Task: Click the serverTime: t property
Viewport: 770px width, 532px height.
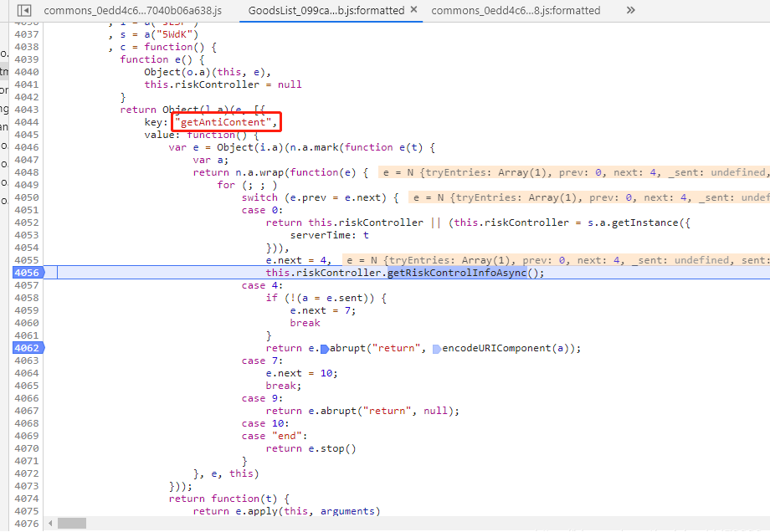Action: click(329, 235)
